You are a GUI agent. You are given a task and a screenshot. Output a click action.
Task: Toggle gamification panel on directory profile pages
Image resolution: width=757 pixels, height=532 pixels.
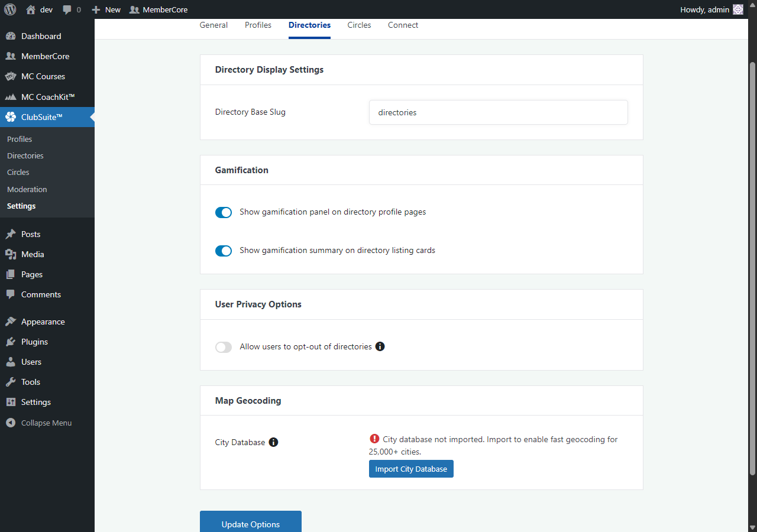[224, 212]
